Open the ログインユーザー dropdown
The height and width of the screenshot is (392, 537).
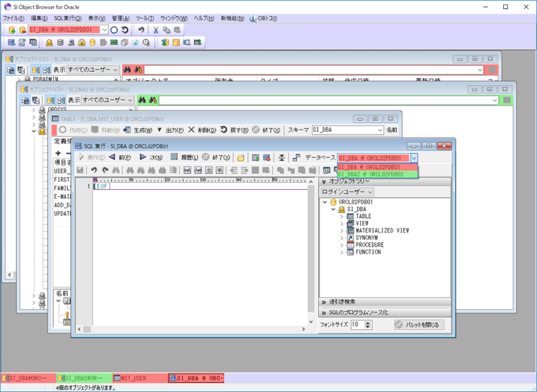(348, 191)
